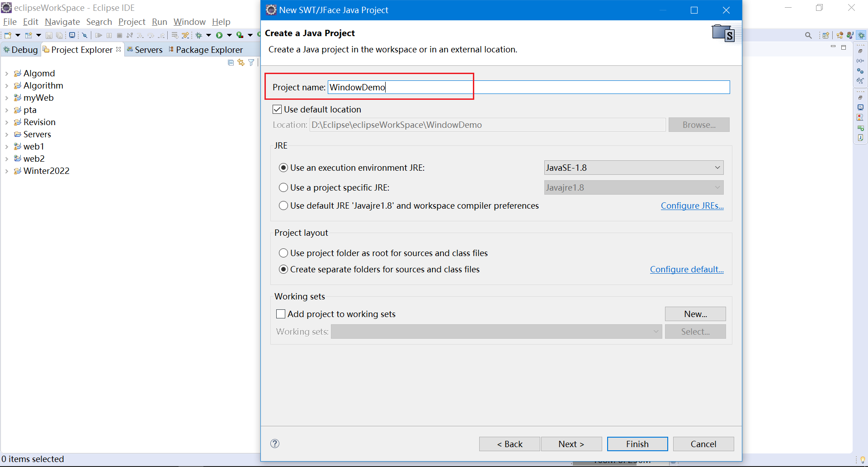Select the Debug perspective bug icon

861,35
